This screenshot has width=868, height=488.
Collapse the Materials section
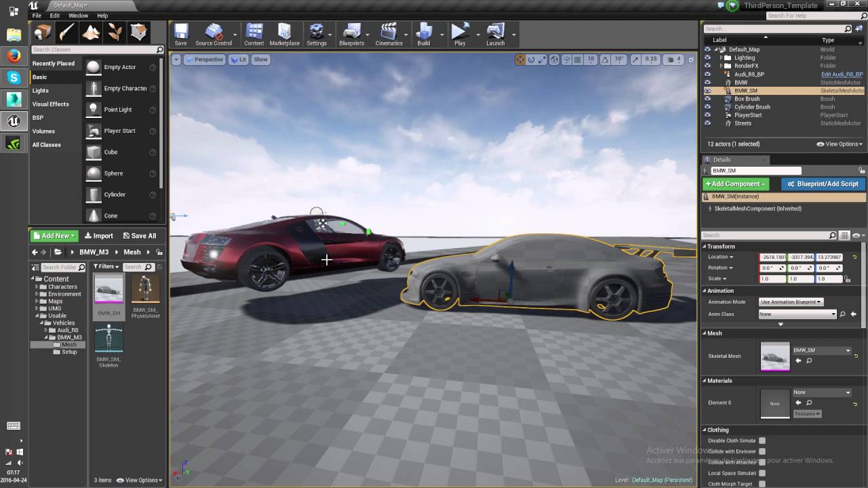(x=705, y=381)
